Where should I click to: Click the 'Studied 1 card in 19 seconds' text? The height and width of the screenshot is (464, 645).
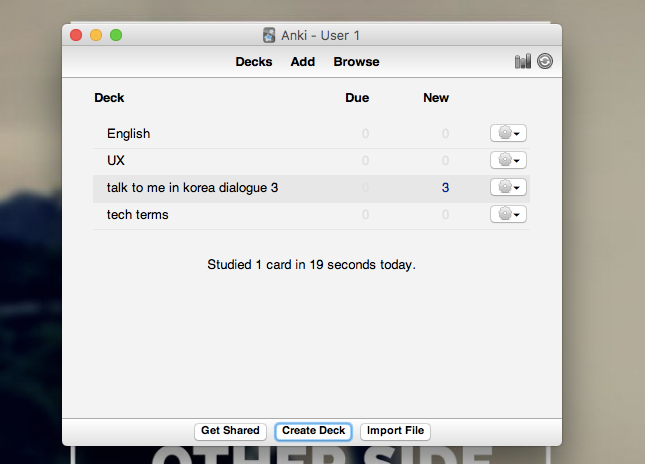[x=311, y=264]
